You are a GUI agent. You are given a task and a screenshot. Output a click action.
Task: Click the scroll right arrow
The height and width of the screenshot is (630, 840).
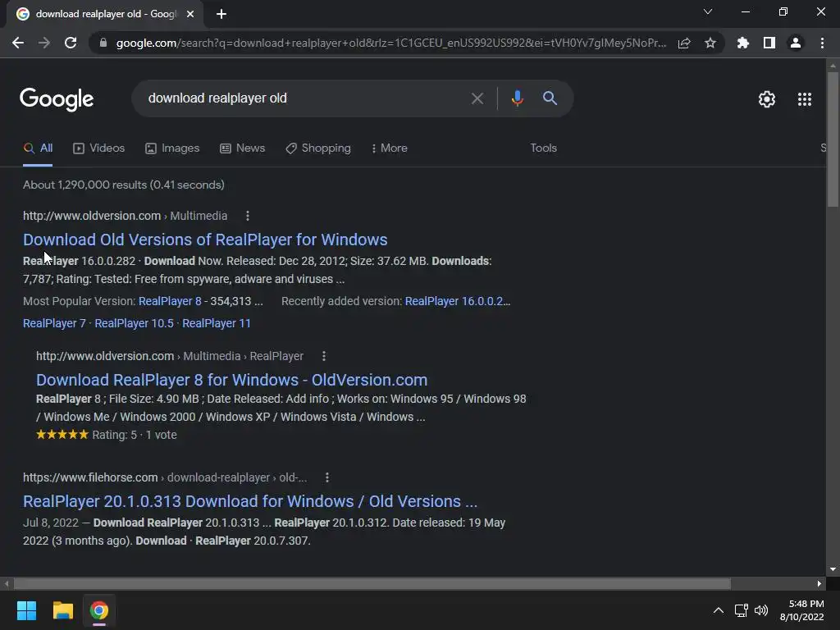819,583
